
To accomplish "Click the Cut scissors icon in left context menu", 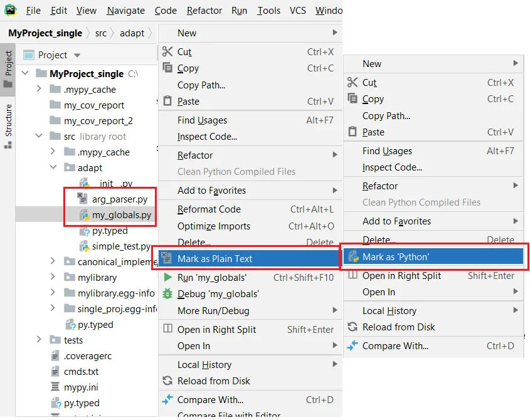I will click(x=167, y=51).
